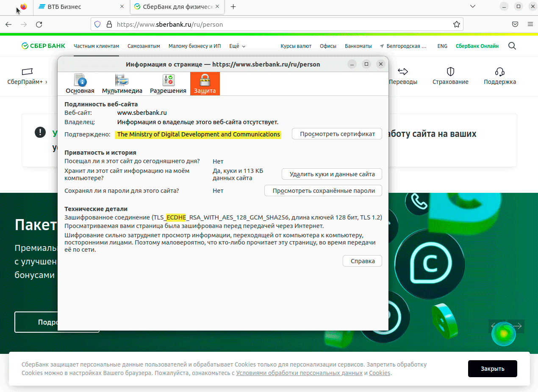538x392 pixels.
Task: Open the Малому бизнесу и ИП section
Action: [194, 46]
